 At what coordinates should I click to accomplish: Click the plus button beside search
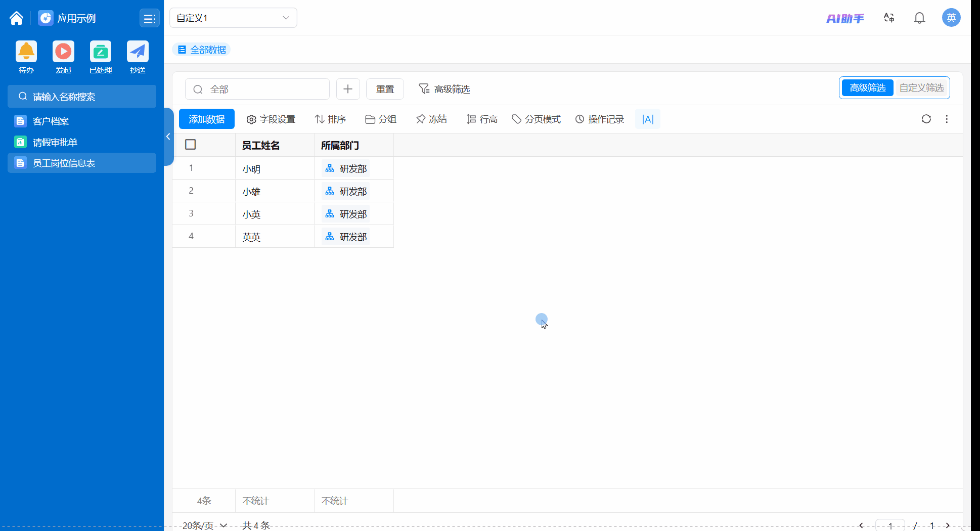[x=348, y=89]
